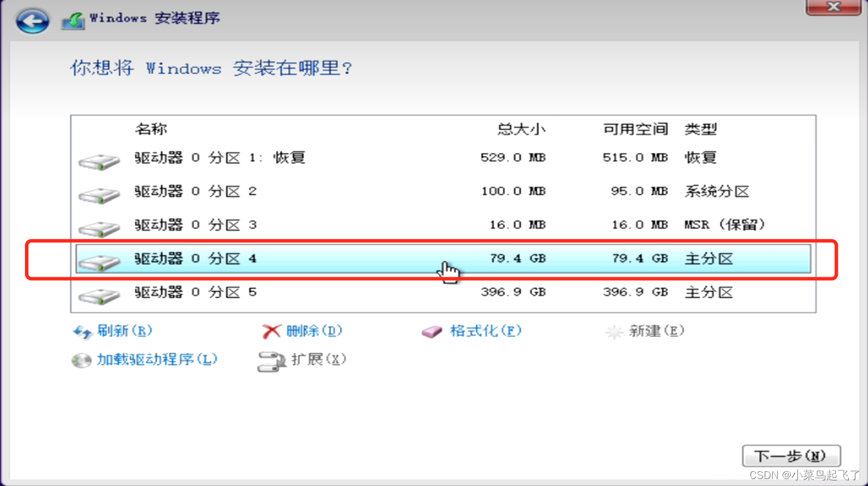This screenshot has width=868, height=486.
Task: Click the drive icon for partition 5
Action: [x=99, y=296]
